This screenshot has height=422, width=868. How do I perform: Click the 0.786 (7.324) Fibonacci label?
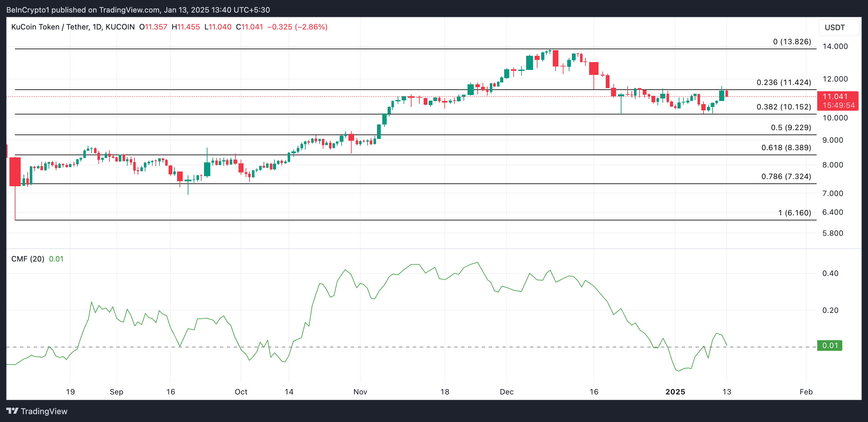pyautogui.click(x=786, y=176)
